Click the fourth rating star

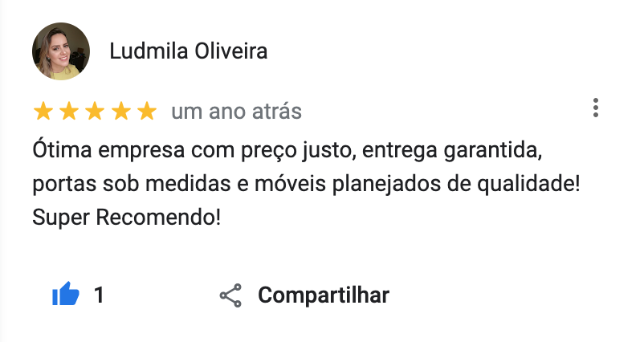(120, 112)
